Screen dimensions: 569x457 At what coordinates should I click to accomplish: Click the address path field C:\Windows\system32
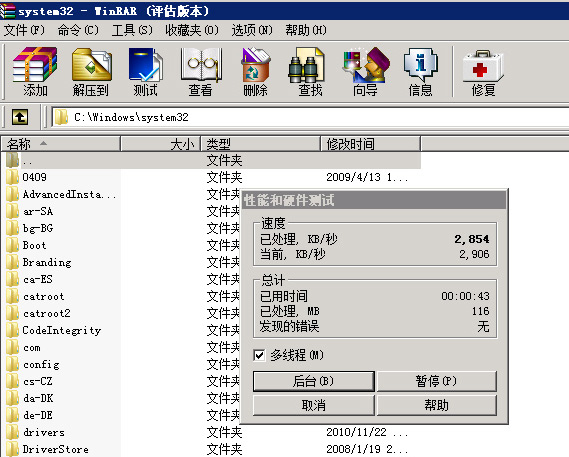point(310,117)
